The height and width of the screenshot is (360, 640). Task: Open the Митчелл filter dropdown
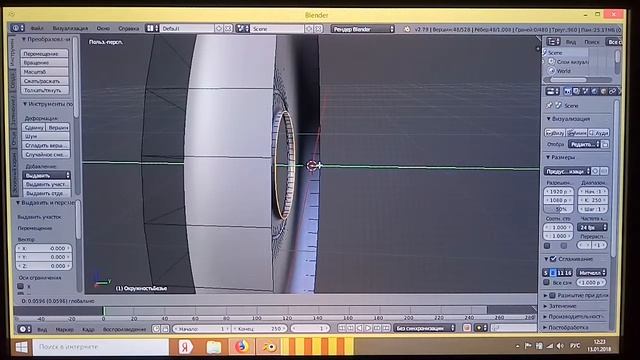click(591, 273)
